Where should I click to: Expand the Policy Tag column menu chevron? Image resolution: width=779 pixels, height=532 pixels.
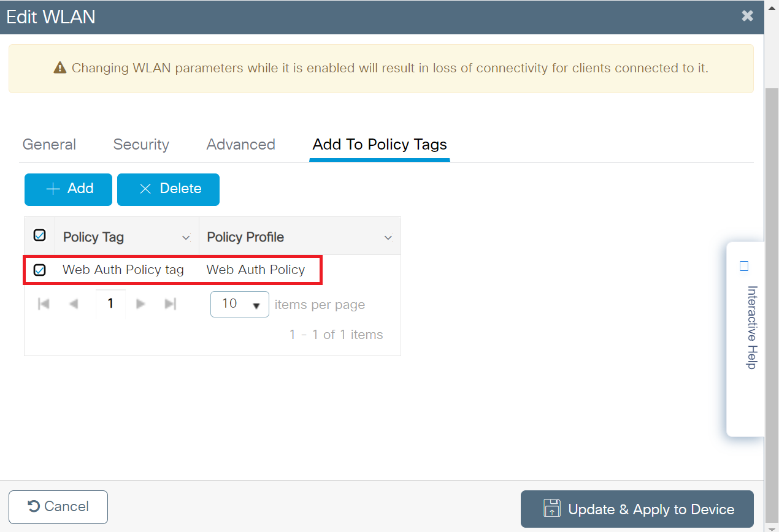pos(186,238)
